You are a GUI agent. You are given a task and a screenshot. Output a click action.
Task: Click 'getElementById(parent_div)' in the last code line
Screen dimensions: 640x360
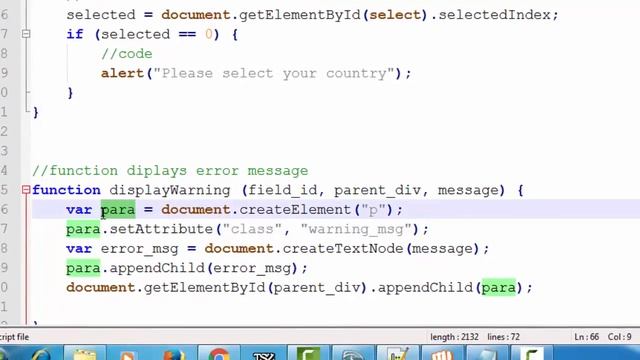(255, 288)
